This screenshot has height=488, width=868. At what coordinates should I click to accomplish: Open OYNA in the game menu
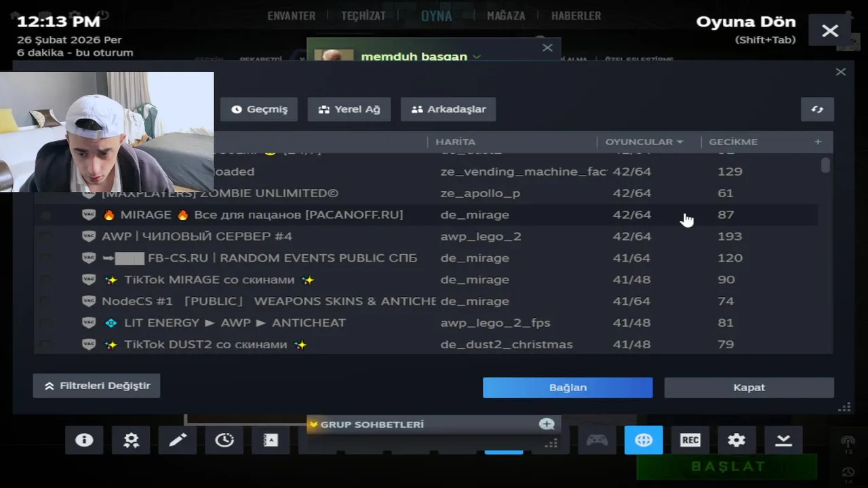437,16
